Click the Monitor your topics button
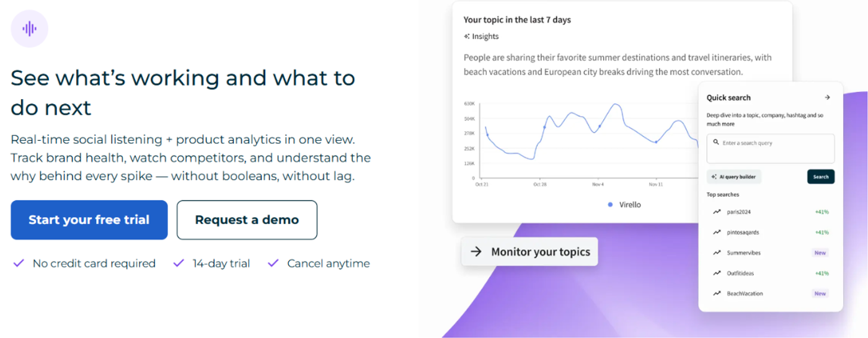This screenshot has width=868, height=338. tap(529, 252)
